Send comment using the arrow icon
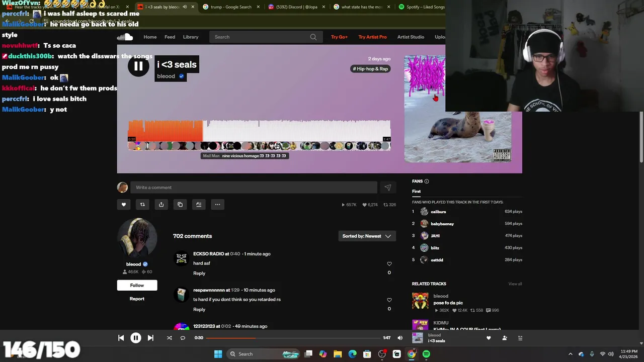The image size is (644, 362). click(388, 188)
